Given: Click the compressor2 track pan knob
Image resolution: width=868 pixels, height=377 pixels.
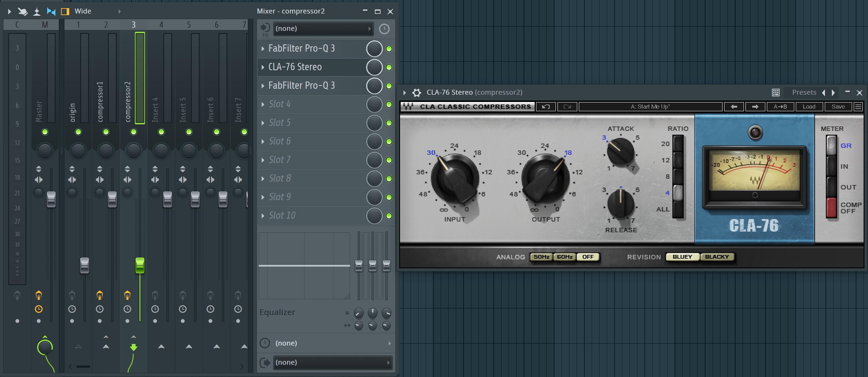Looking at the screenshot, I should [133, 150].
